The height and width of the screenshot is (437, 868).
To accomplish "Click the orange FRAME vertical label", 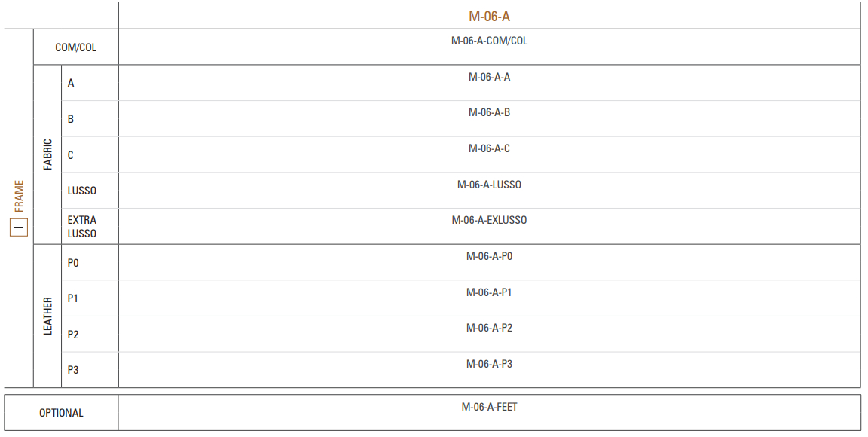I will (x=20, y=196).
